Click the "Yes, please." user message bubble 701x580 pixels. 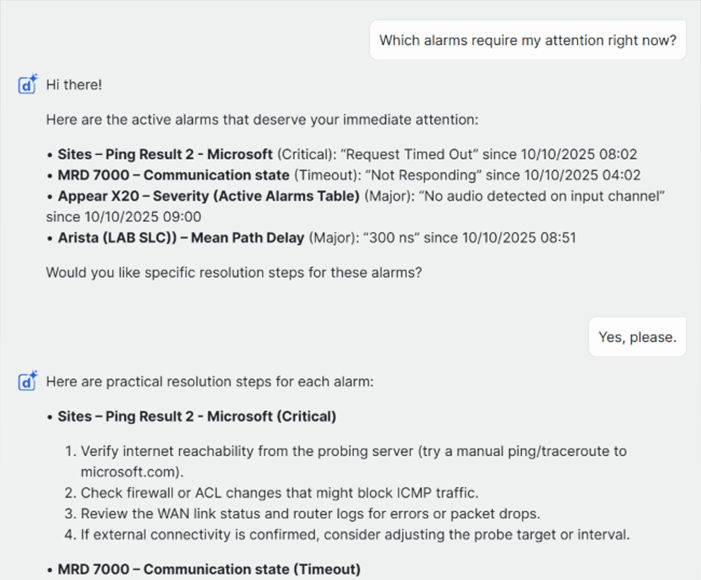pyautogui.click(x=637, y=337)
